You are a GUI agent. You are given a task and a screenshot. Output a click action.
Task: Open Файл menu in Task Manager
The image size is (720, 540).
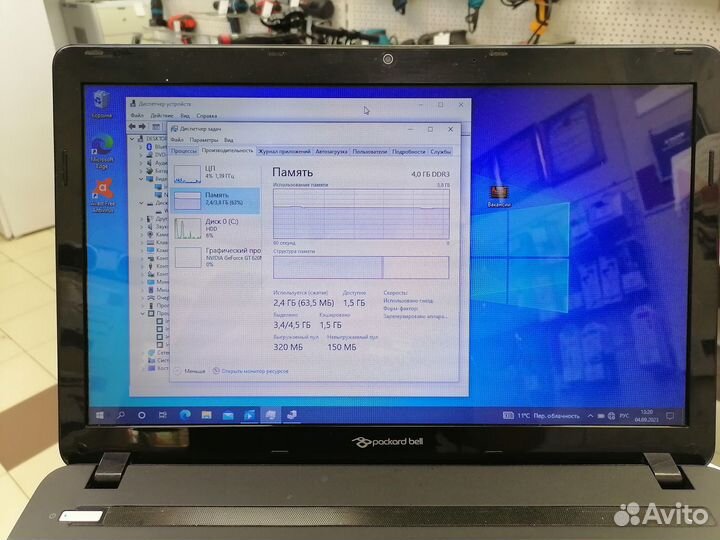[x=177, y=140]
